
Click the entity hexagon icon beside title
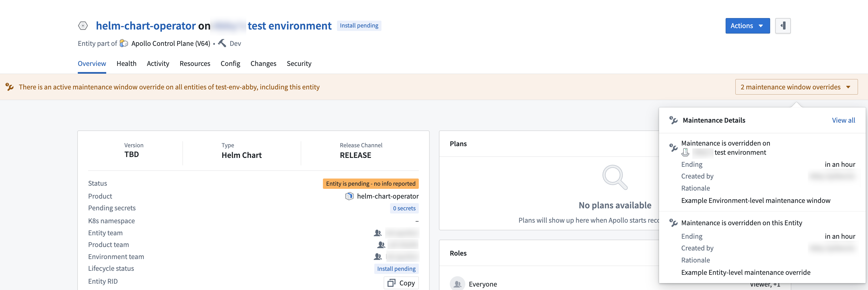(x=83, y=26)
